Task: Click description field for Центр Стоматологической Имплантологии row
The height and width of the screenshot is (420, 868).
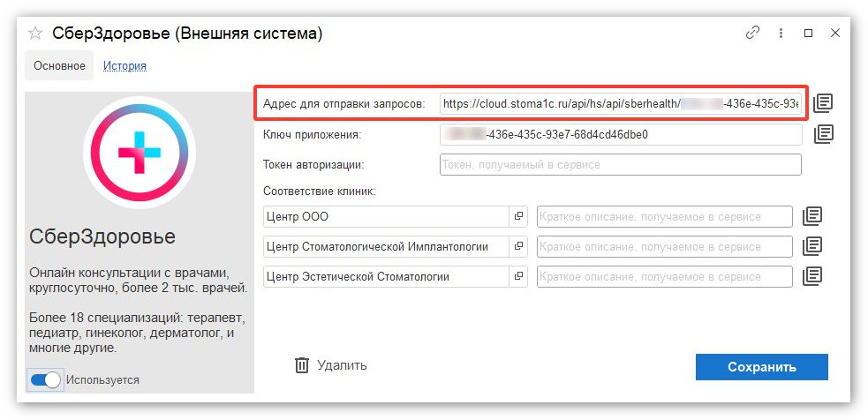Action: (x=664, y=246)
